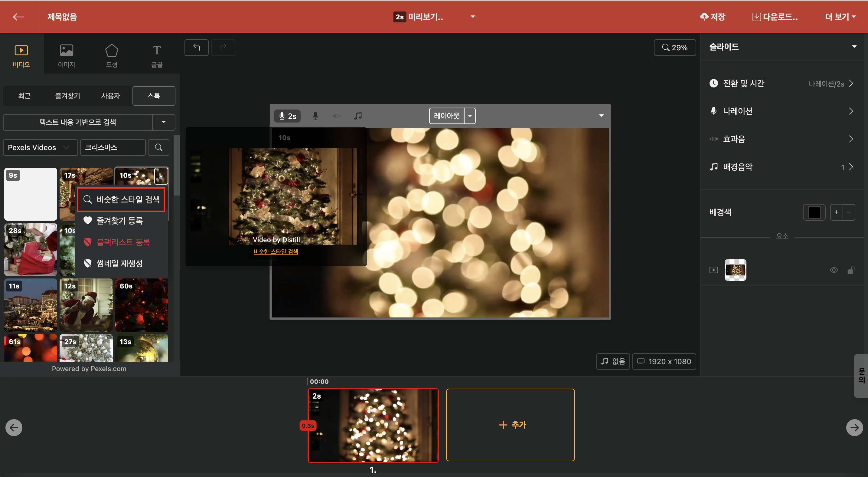This screenshot has width=868, height=477.
Task: Click the 레이아웃 button
Action: (446, 116)
